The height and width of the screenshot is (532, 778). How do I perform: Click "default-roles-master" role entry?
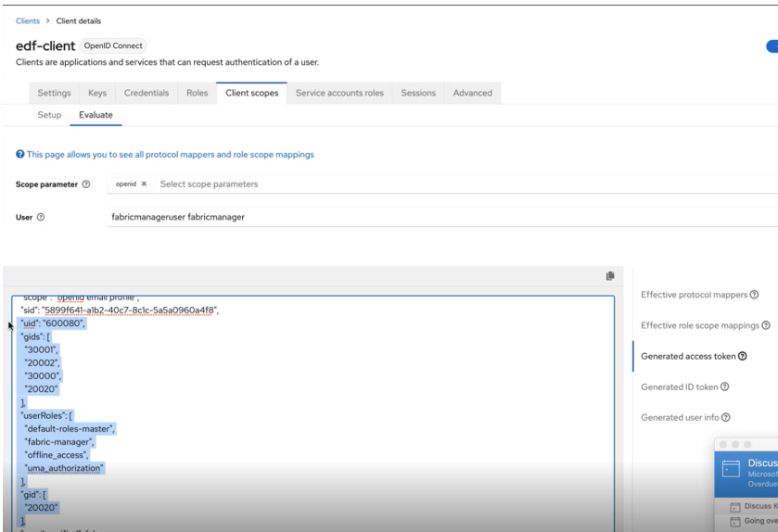(70, 428)
